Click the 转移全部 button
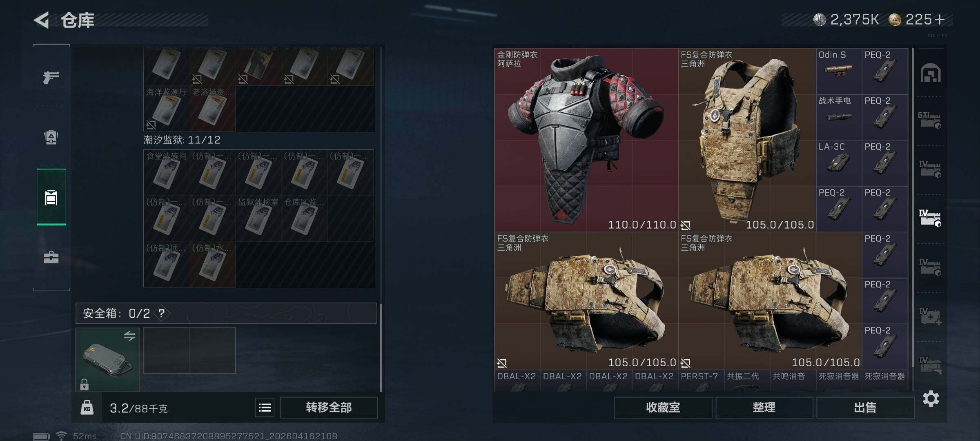This screenshot has width=980, height=441. click(x=329, y=408)
